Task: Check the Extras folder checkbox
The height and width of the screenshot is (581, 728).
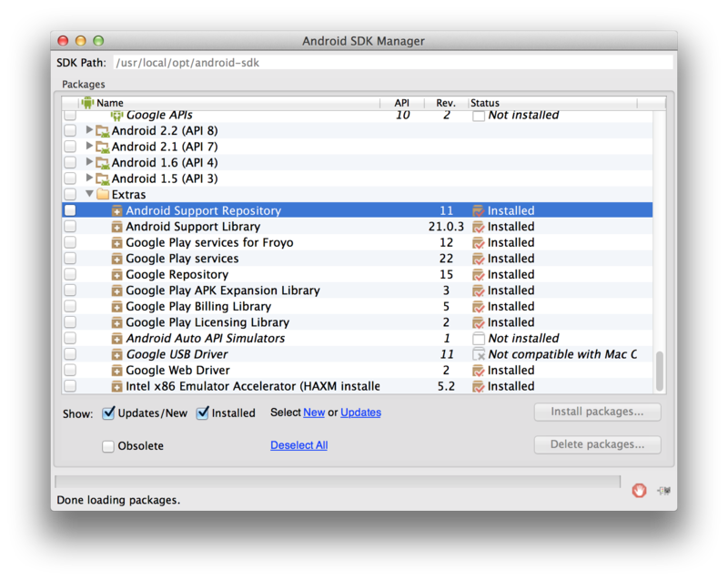Action: pyautogui.click(x=70, y=194)
